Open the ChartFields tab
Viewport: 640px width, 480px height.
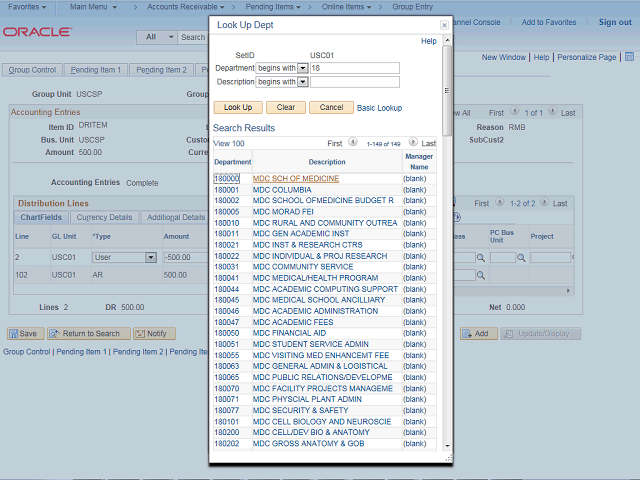[41, 217]
